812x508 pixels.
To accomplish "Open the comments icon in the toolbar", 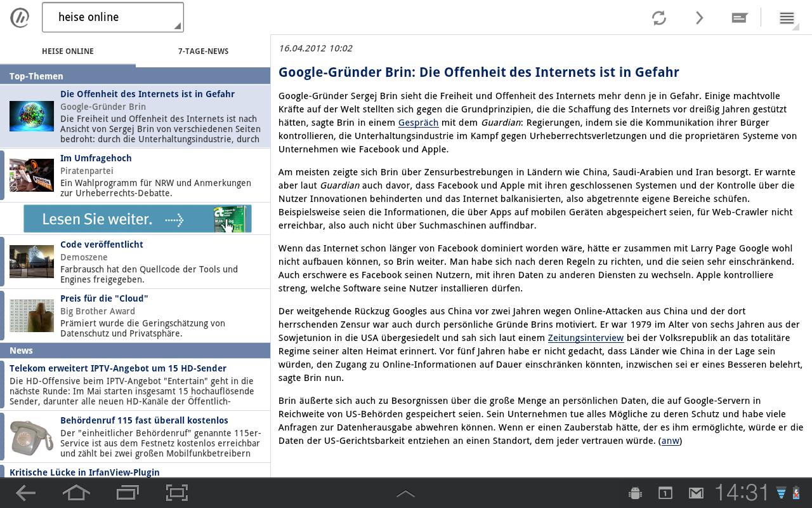I will [739, 18].
